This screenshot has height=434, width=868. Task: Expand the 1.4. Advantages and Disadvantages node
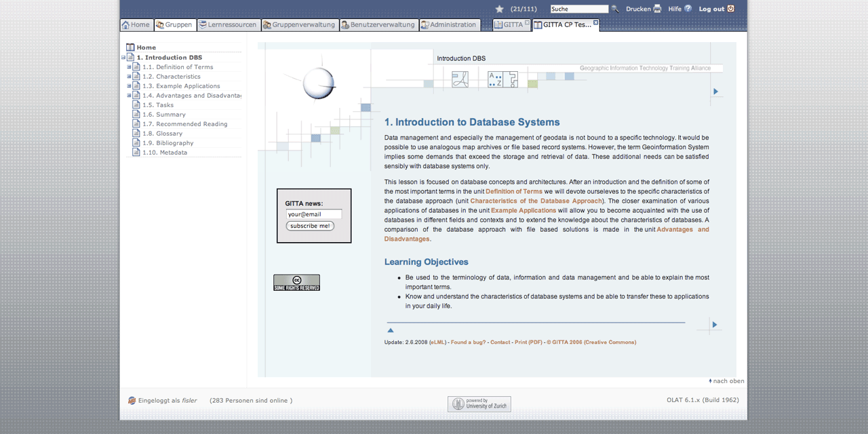[129, 96]
